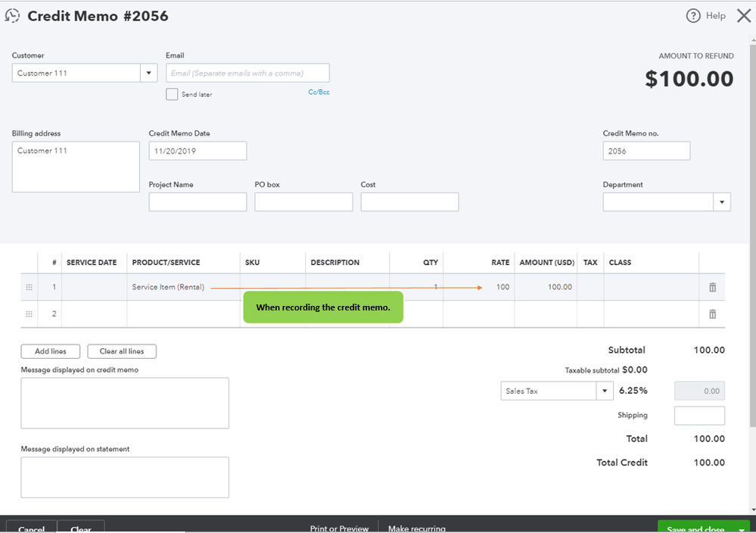Click the Department field
Screen dimensions: 756x533
[658, 202]
